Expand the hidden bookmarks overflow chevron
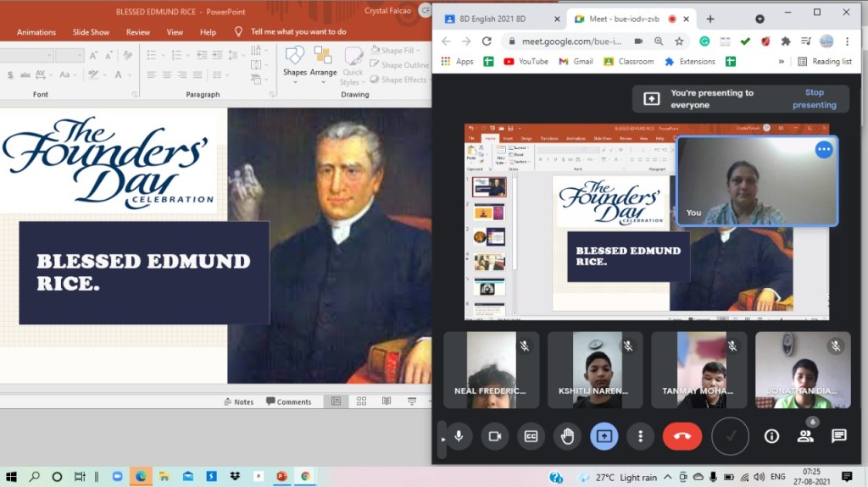The image size is (868, 487). click(782, 62)
